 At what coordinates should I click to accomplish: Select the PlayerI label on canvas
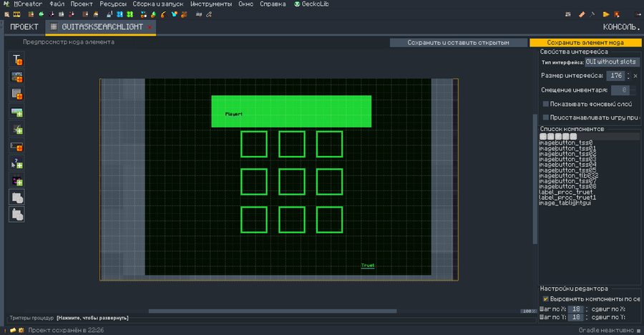click(234, 115)
